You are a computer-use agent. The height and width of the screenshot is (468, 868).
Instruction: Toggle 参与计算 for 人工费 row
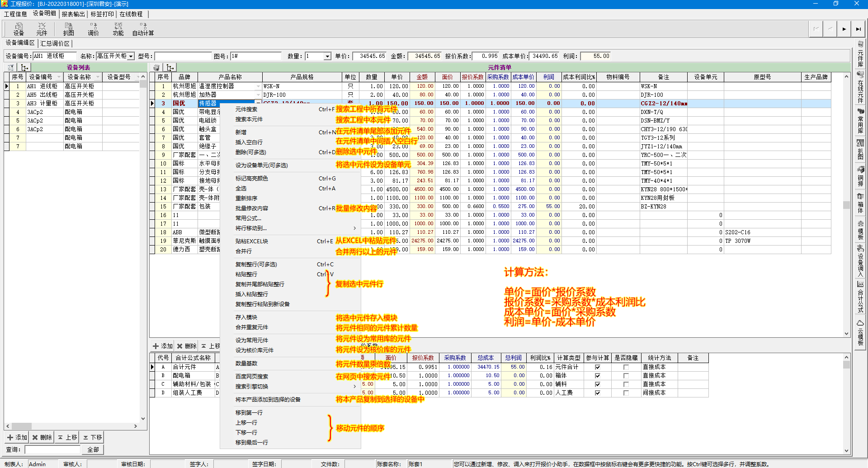point(597,393)
